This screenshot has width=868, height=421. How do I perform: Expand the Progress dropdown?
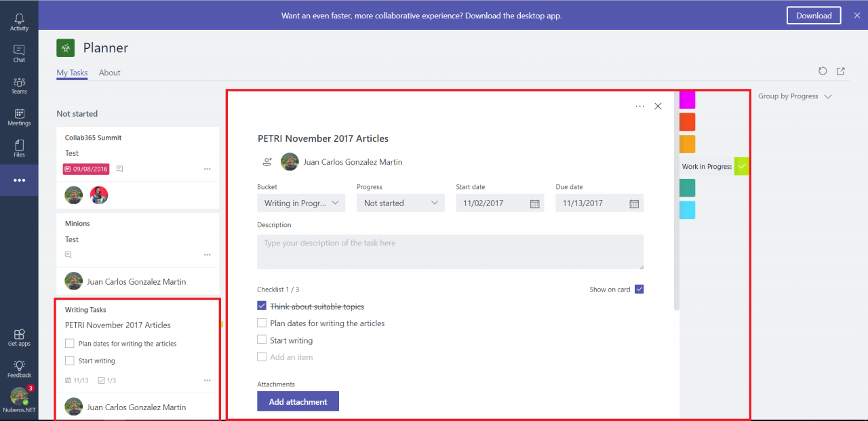click(x=400, y=203)
